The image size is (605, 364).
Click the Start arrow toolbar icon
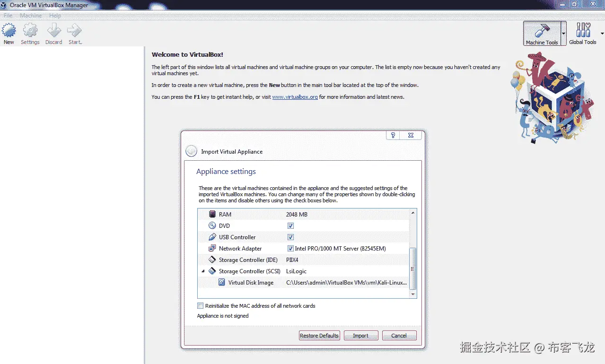[75, 31]
